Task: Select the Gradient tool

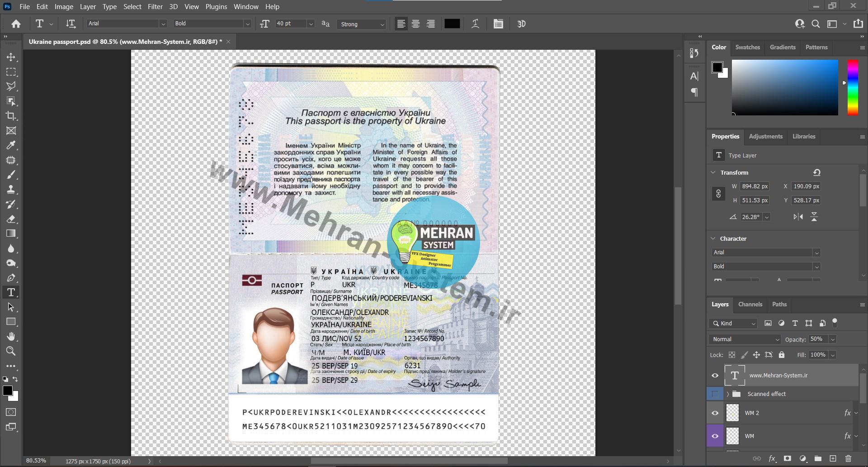Action: coord(11,233)
